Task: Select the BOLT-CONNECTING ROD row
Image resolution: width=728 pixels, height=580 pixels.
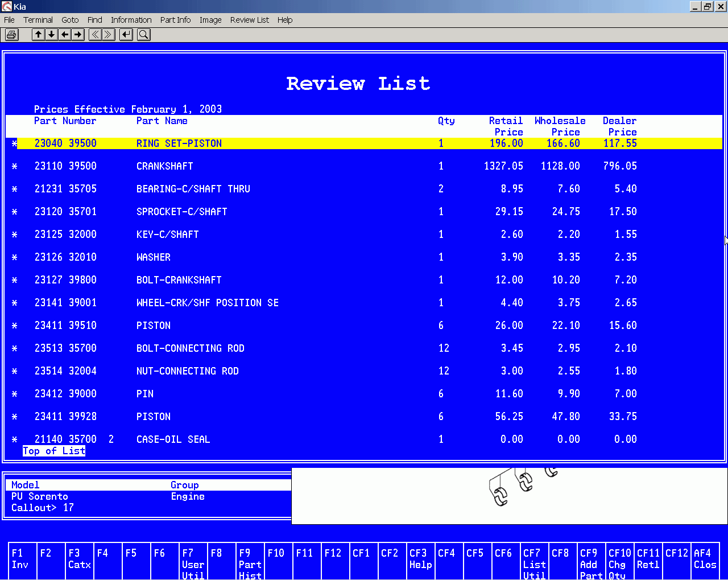Action: [x=364, y=348]
